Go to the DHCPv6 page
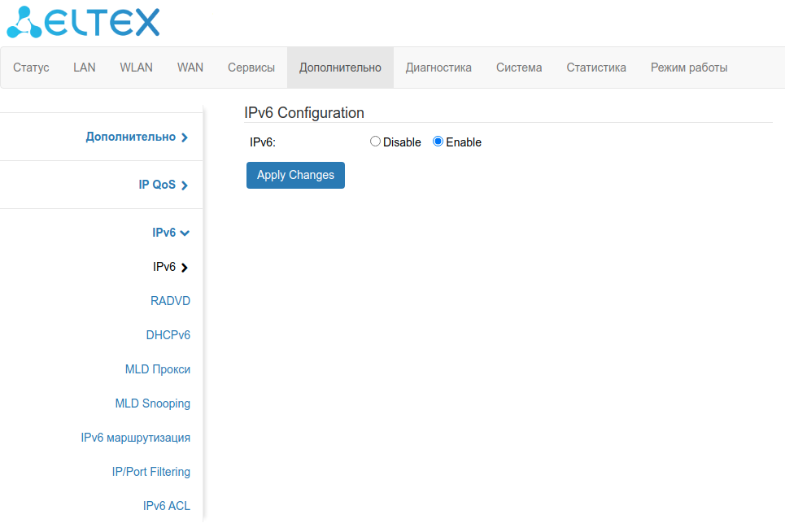This screenshot has height=532, width=785. click(x=168, y=335)
